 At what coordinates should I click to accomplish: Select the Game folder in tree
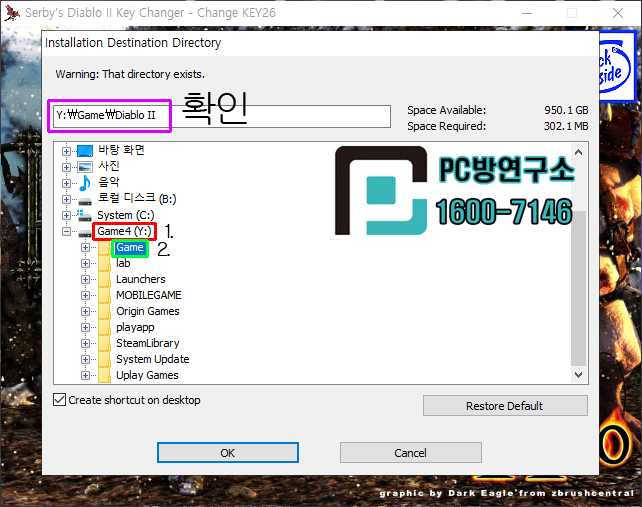130,247
